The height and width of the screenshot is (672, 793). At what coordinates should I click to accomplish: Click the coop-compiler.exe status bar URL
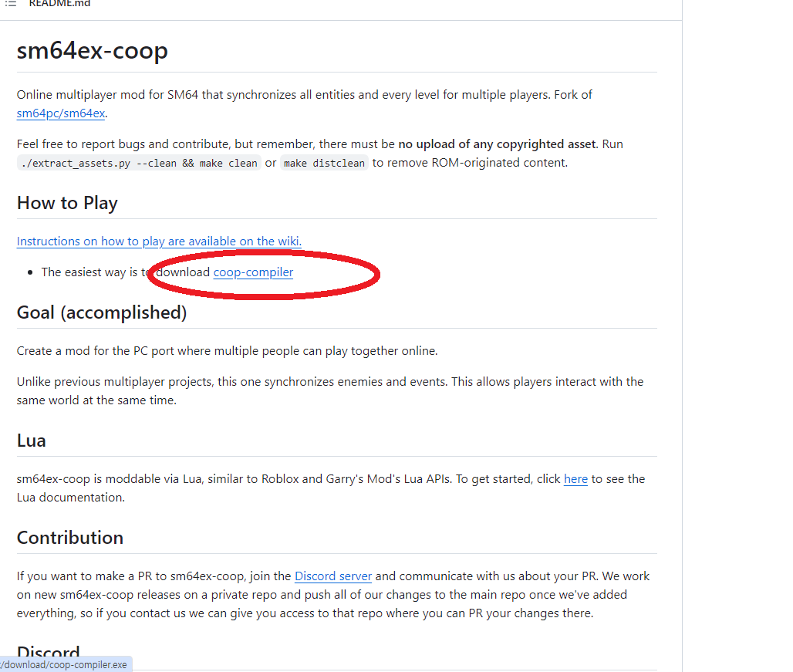pos(64,664)
